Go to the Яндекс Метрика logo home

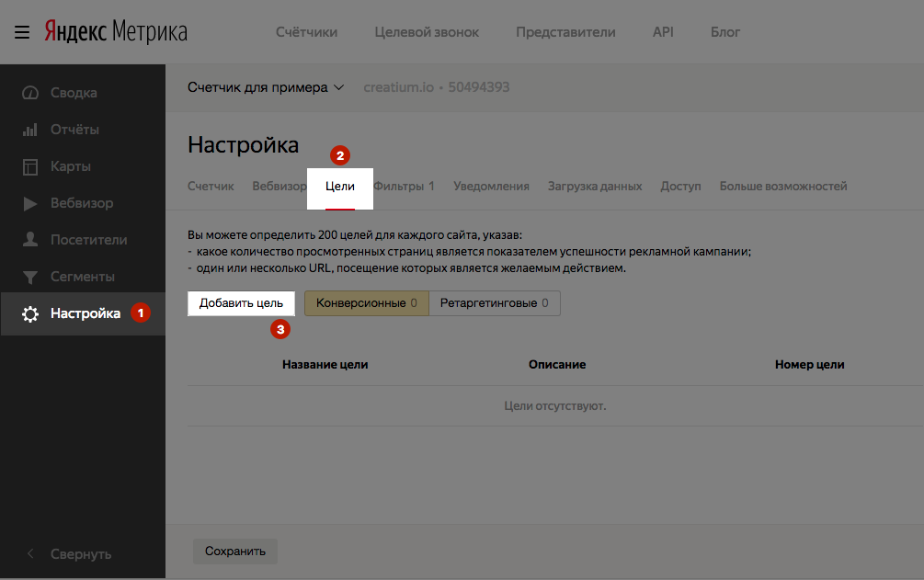(x=116, y=32)
